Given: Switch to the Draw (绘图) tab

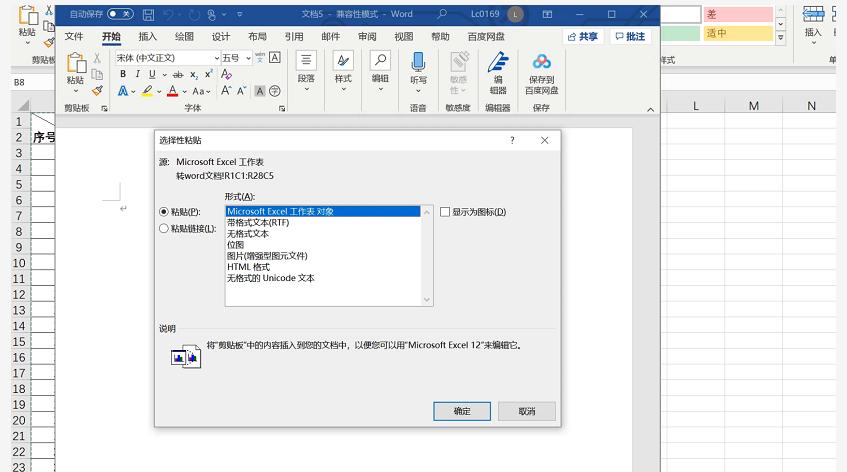Looking at the screenshot, I should [184, 36].
